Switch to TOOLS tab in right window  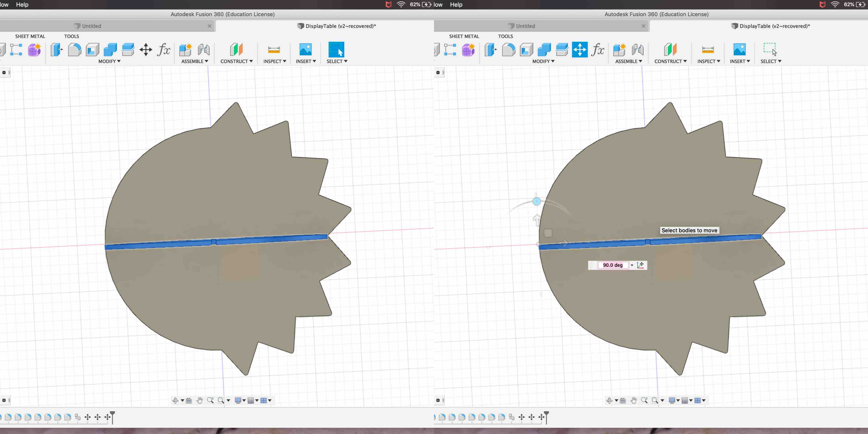pyautogui.click(x=506, y=36)
